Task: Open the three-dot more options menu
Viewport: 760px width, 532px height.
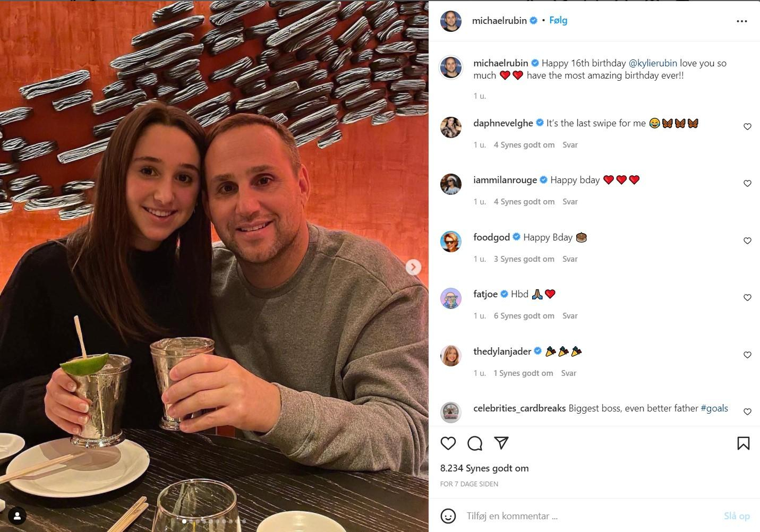Action: tap(742, 21)
